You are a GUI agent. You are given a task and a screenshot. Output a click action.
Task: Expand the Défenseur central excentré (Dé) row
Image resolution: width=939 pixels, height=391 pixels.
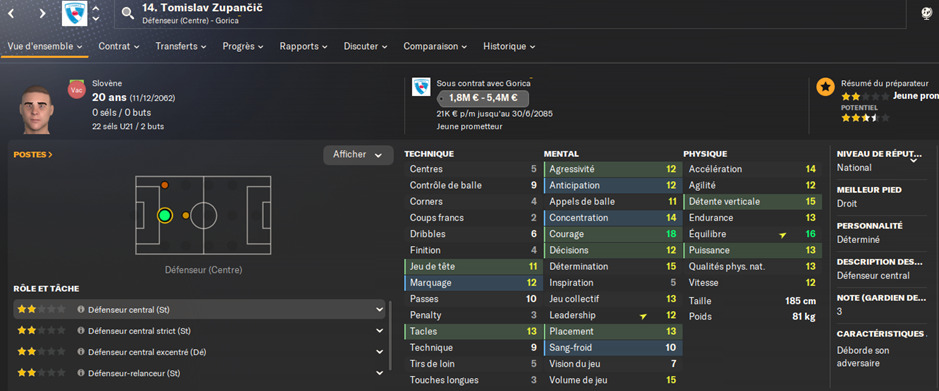click(x=199, y=352)
